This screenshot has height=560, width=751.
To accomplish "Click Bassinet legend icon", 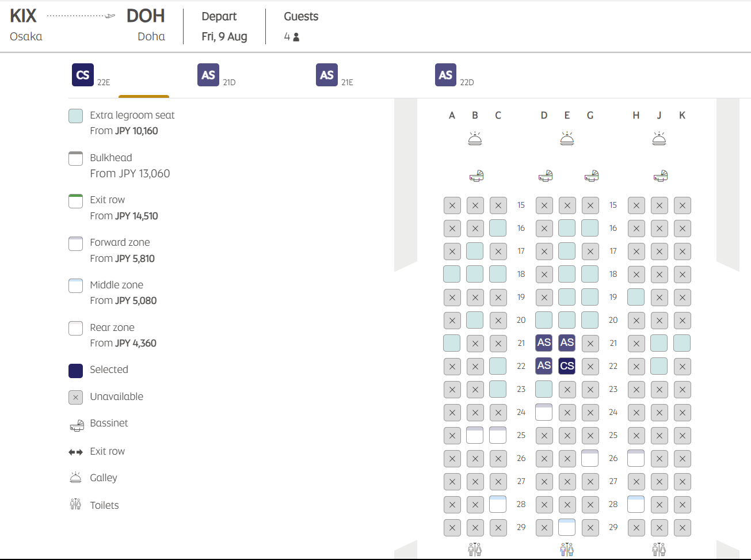I will (77, 426).
